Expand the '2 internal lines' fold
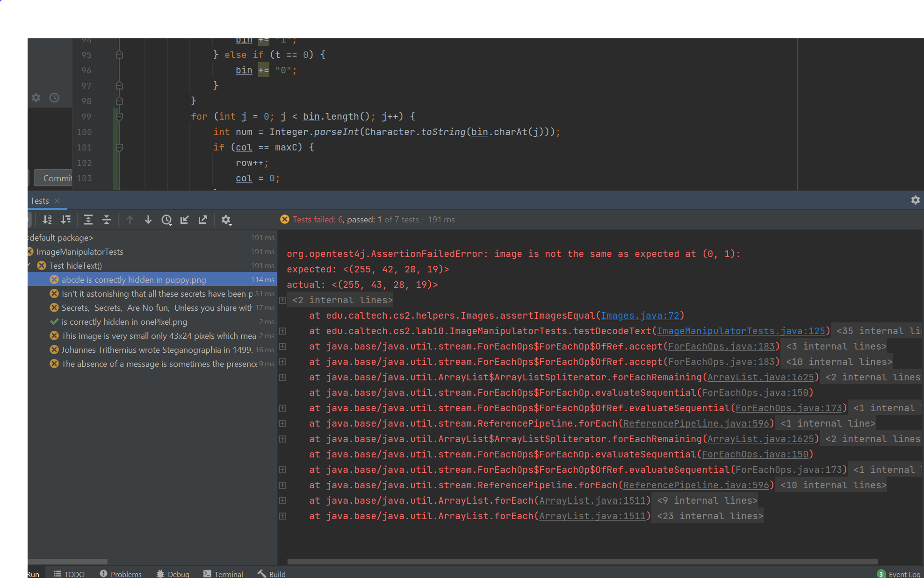The image size is (924, 578). [283, 300]
